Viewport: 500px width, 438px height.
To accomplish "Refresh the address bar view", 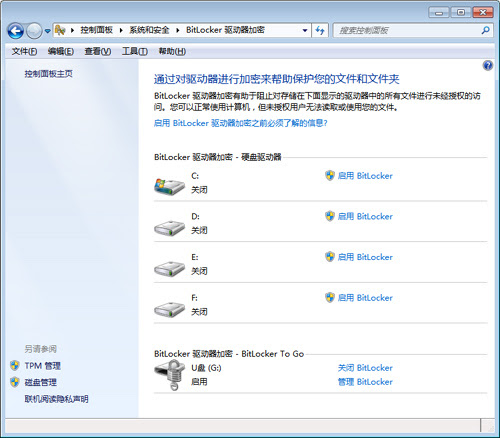I will (320, 30).
